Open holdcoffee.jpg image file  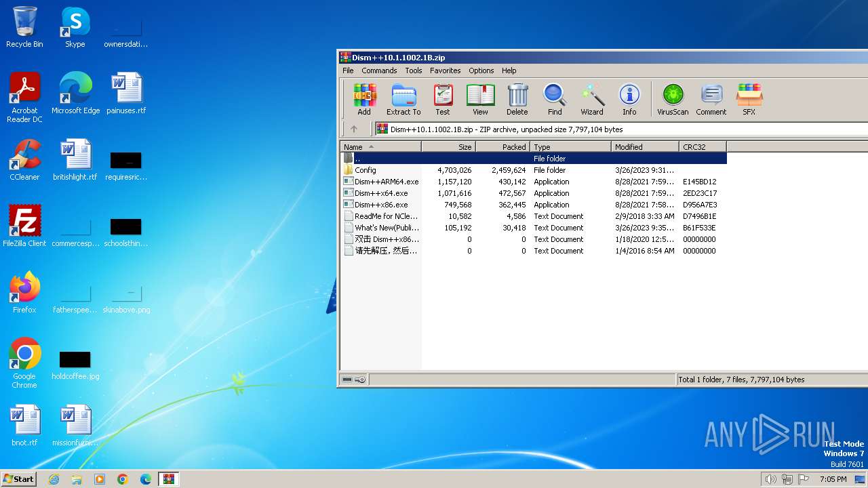coord(75,365)
